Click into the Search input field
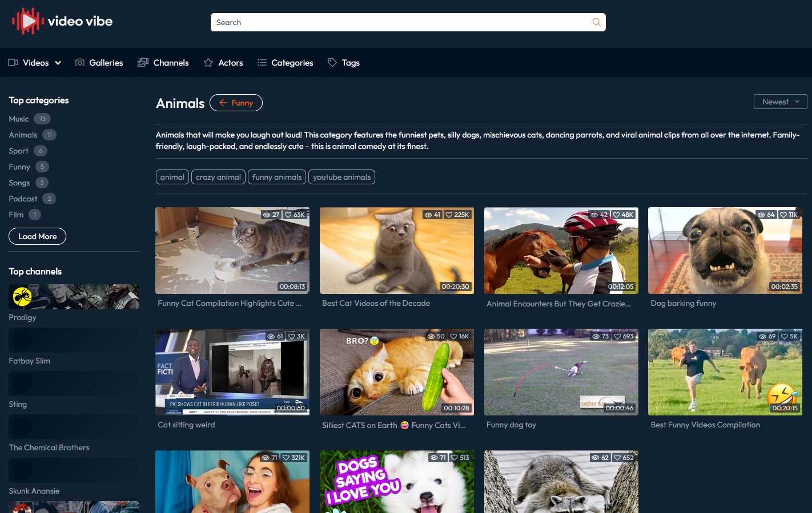 400,22
